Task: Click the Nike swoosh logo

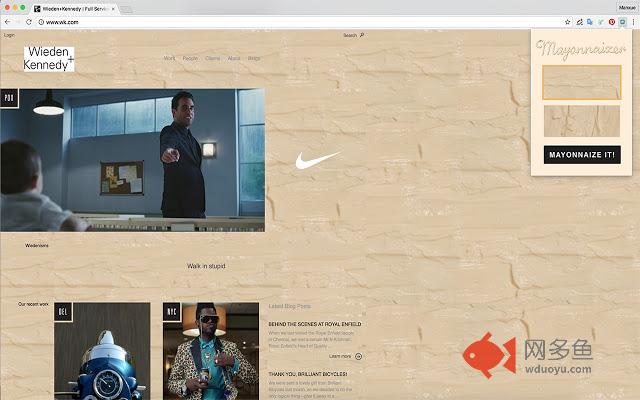Action: coord(317,160)
